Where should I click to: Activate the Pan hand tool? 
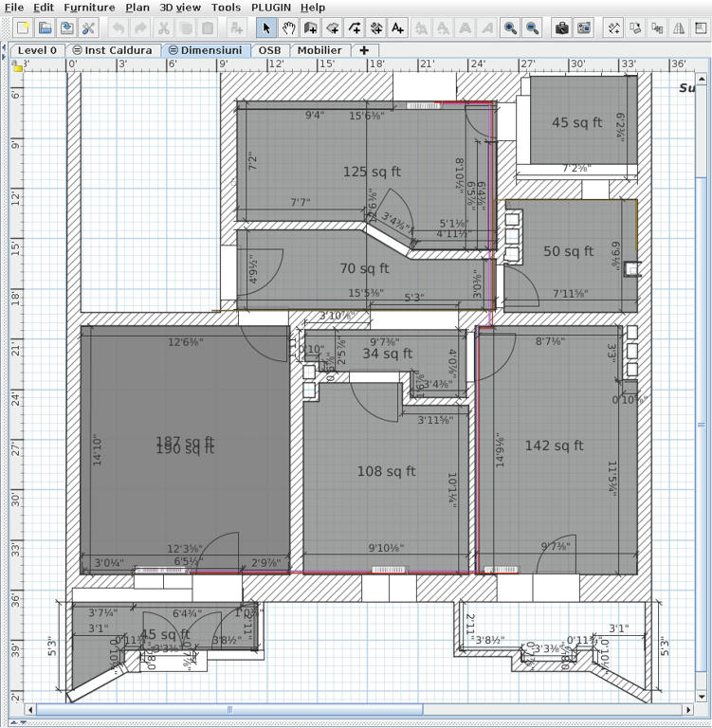[288, 28]
